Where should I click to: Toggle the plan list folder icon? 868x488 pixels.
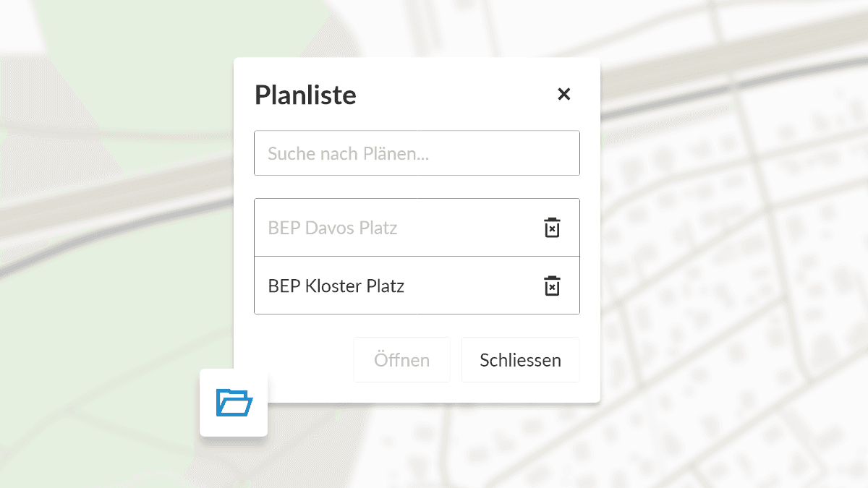coord(234,403)
